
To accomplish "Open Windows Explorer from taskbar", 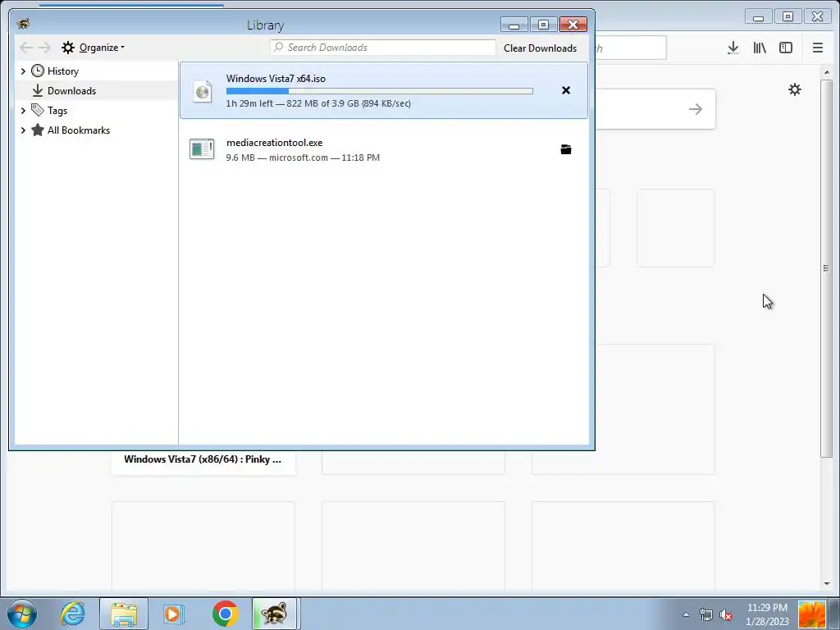I will tap(124, 614).
